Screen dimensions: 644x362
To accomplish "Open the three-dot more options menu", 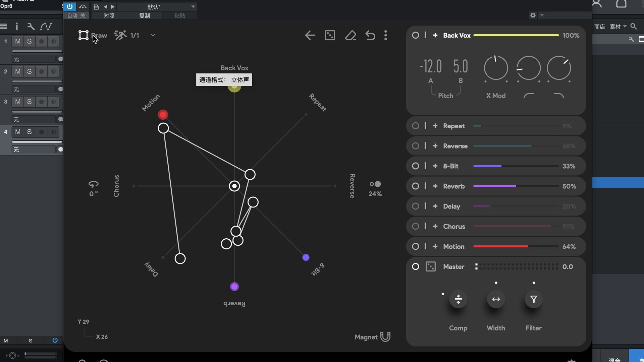I will click(x=386, y=35).
